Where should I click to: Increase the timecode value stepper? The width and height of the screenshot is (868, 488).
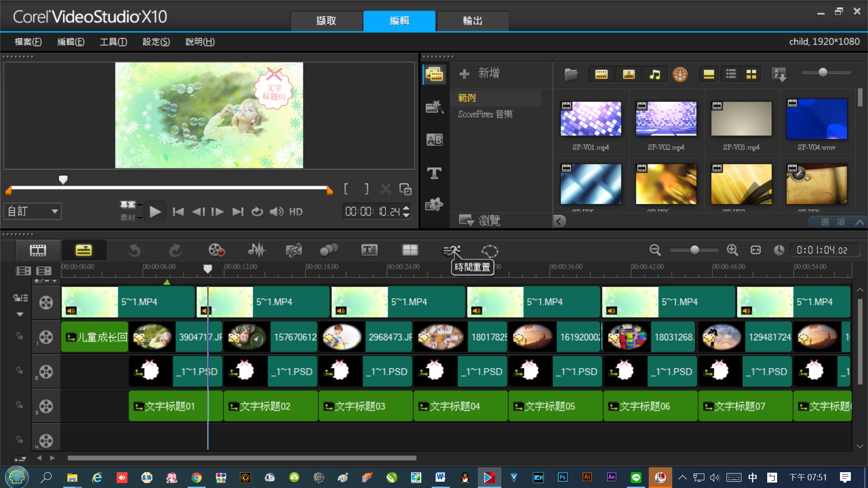pos(406,208)
